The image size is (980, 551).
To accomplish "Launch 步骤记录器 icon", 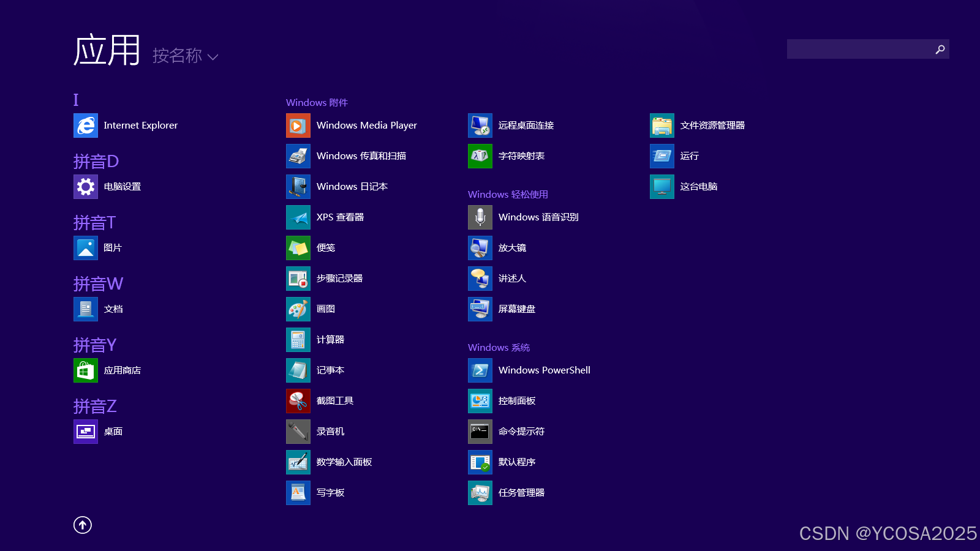I will click(298, 279).
